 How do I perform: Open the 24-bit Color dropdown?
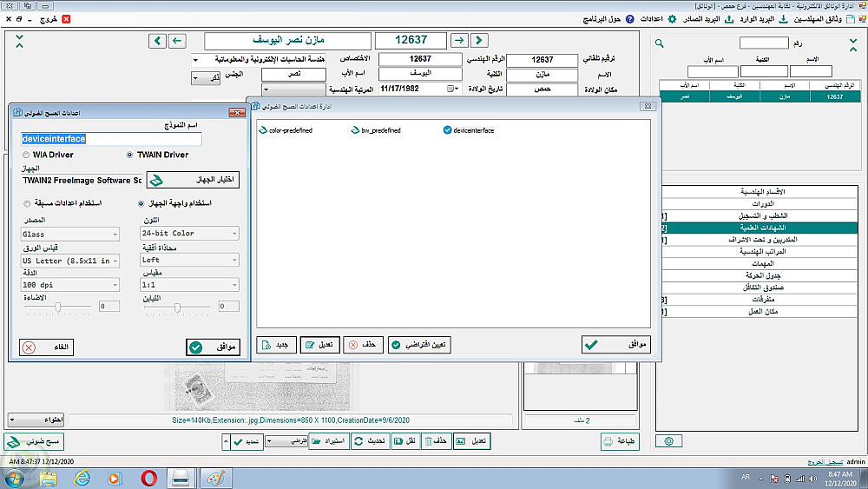click(x=189, y=233)
